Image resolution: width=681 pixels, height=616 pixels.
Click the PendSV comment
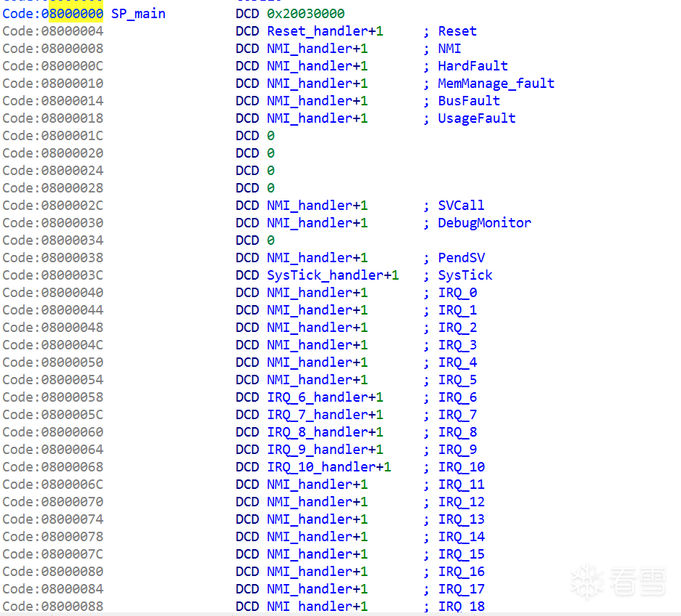[461, 258]
